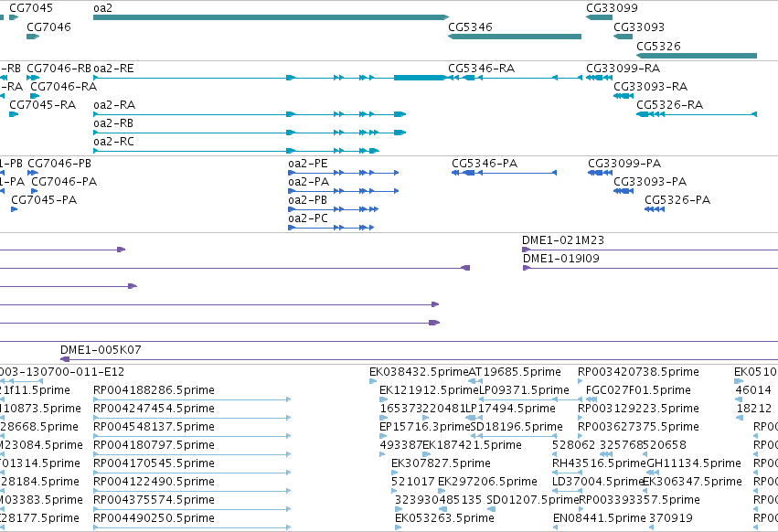This screenshot has width=778, height=532.
Task: Click the CG33093-RA transcript label
Action: tap(651, 87)
